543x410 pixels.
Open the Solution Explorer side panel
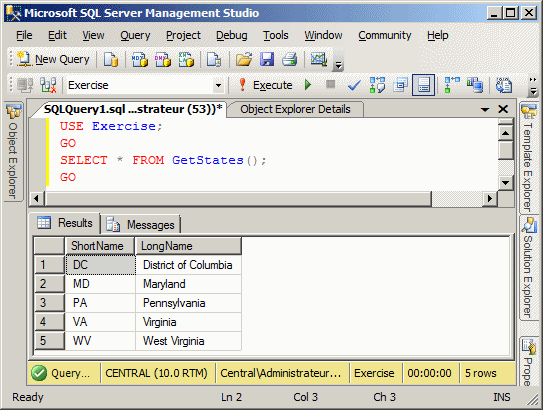(528, 268)
